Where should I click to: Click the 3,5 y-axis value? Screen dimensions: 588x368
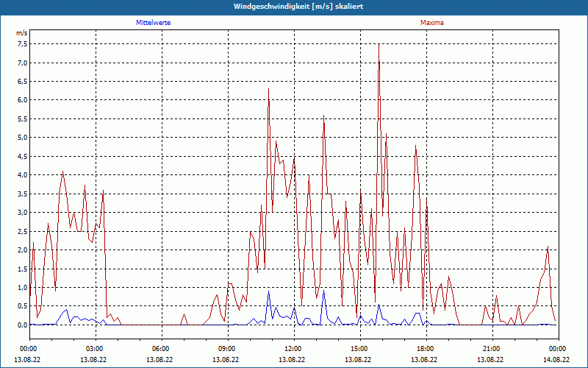click(23, 194)
